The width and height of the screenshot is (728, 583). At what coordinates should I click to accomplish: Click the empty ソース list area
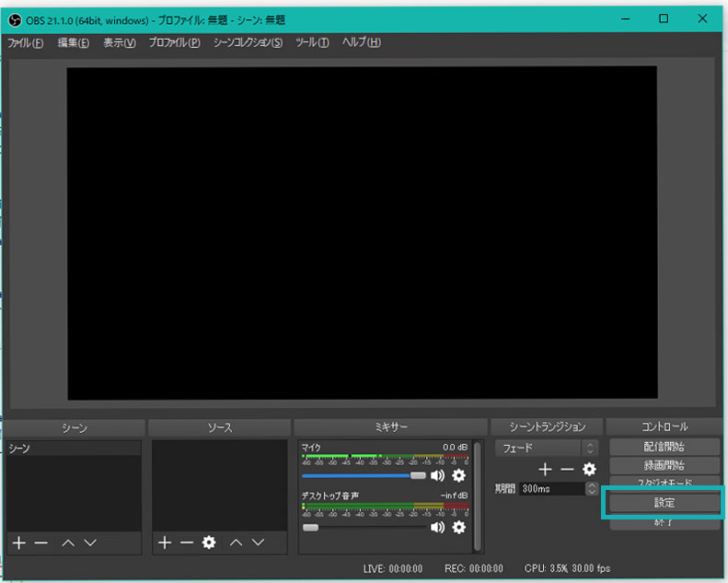220,485
